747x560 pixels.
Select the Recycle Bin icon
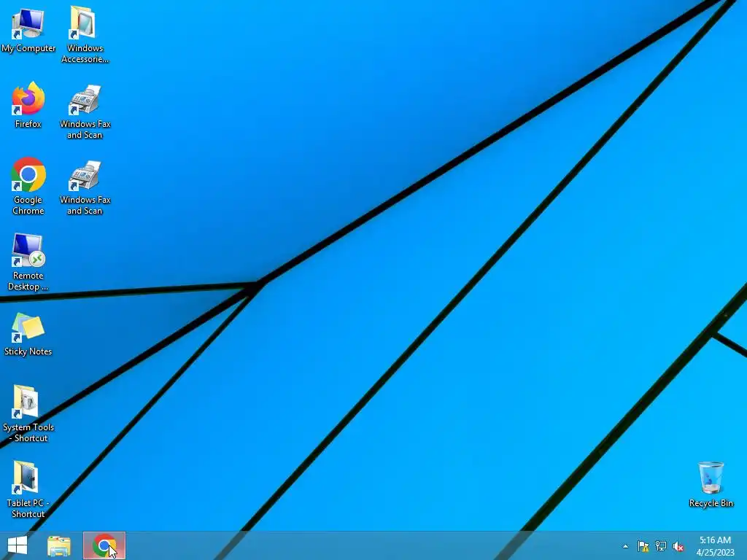711,484
